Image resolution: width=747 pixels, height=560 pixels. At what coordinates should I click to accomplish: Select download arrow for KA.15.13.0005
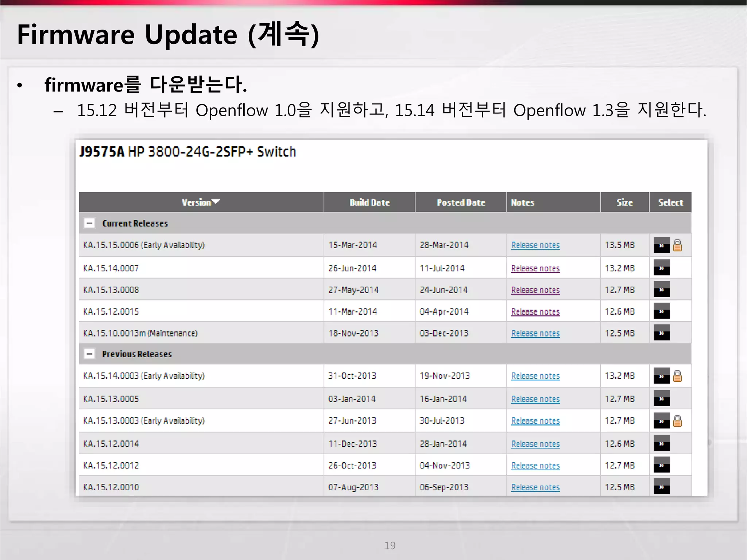661,398
